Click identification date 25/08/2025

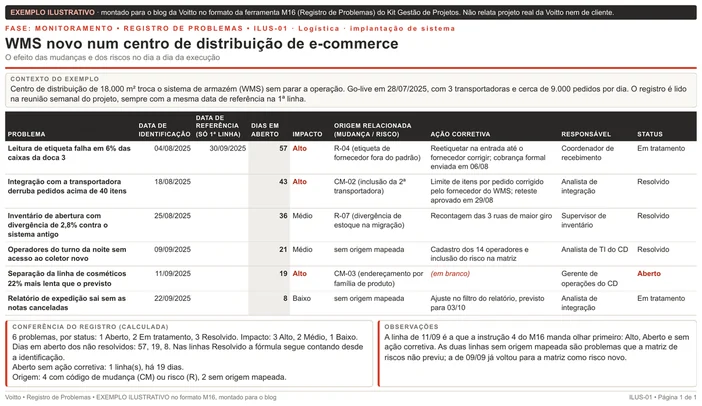[172, 216]
